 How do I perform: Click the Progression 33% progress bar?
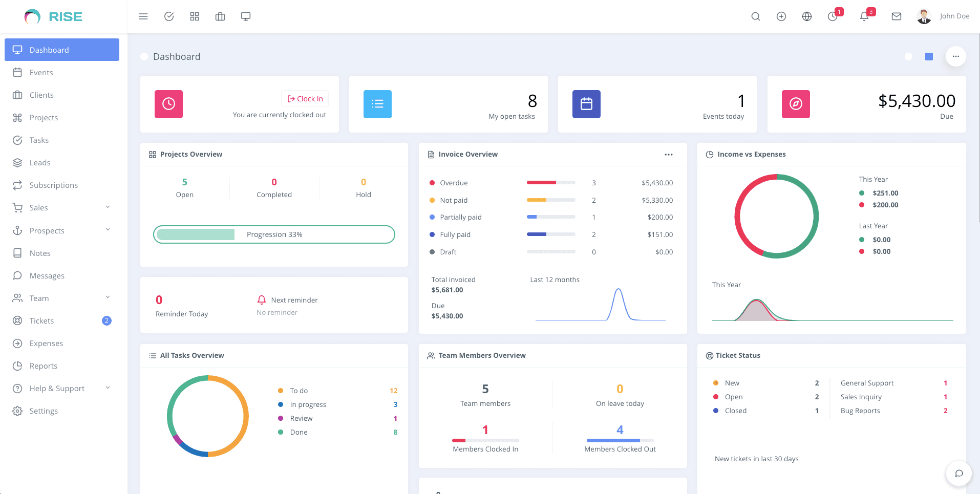click(x=274, y=234)
